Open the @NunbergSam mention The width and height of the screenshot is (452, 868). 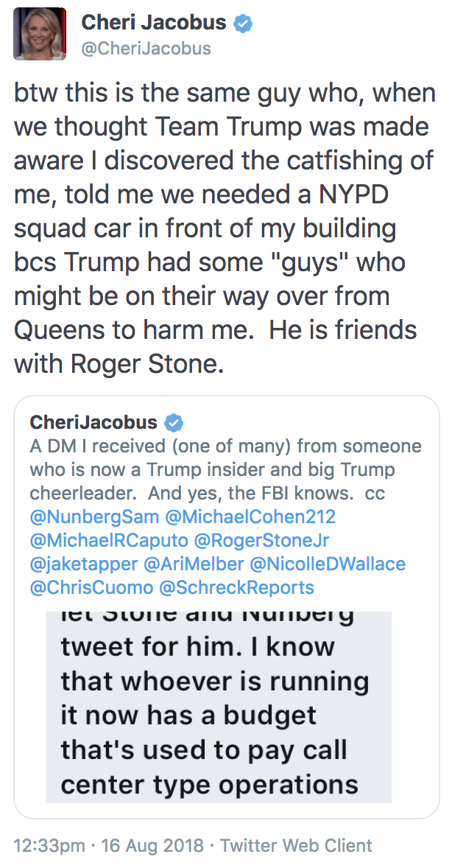tap(94, 517)
